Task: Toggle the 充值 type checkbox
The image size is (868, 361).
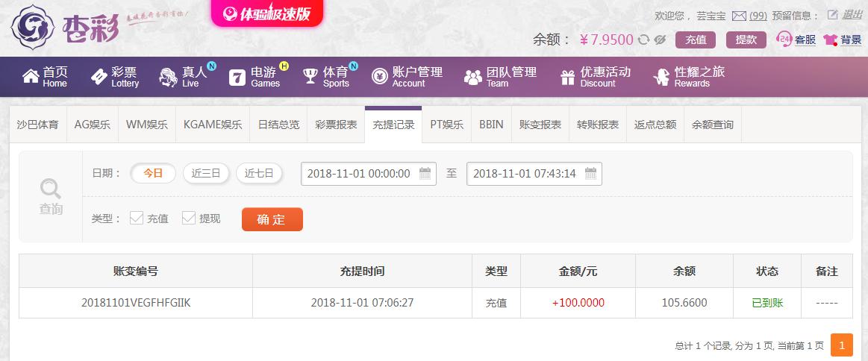Action: [136, 218]
